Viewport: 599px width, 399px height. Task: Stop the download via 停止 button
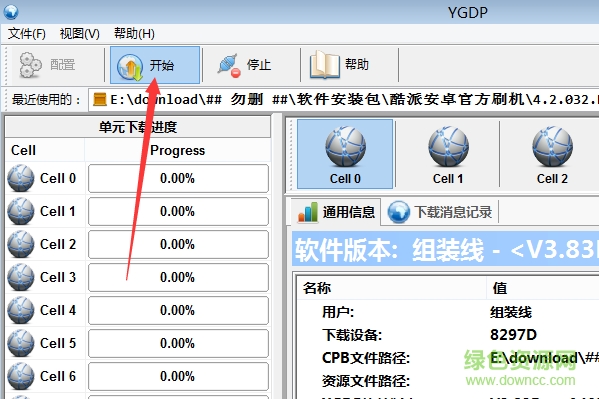[245, 65]
